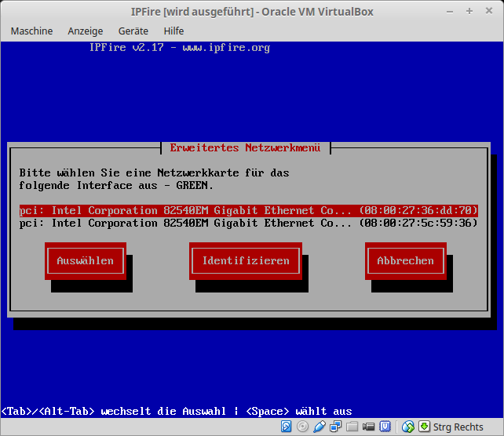
Task: Click the USB devices status icon
Action: pyautogui.click(x=320, y=427)
